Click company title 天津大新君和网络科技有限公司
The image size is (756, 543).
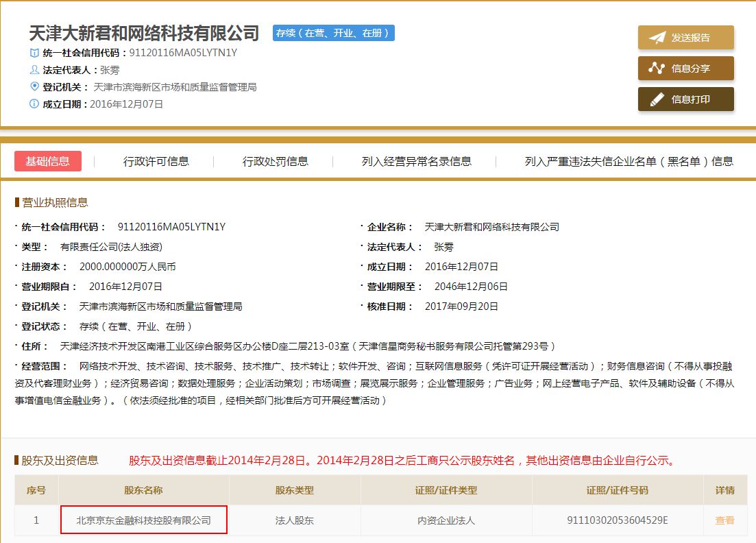coord(144,34)
